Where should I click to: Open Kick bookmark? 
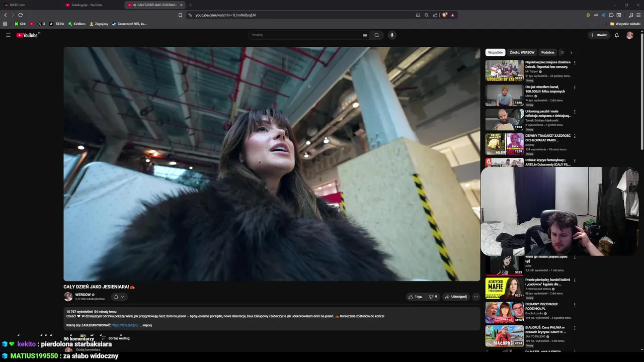click(x=20, y=24)
